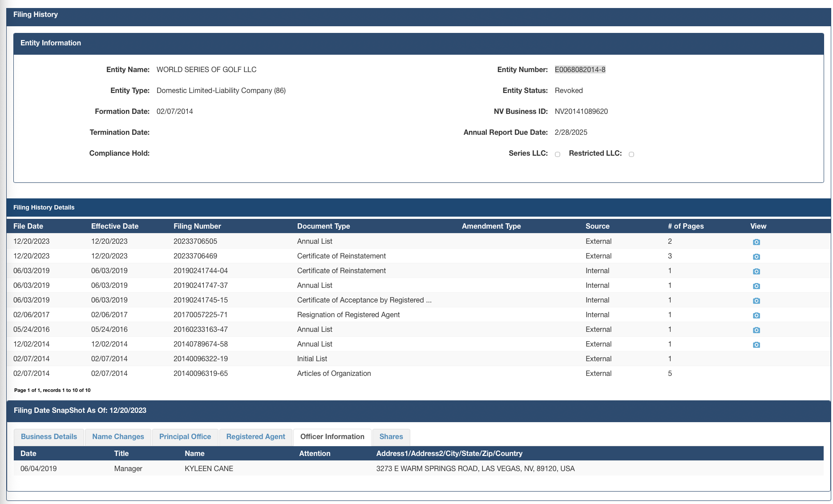Click Domestic Limited-Liability Company (86) entity type
Image resolution: width=833 pixels, height=504 pixels.
(221, 90)
